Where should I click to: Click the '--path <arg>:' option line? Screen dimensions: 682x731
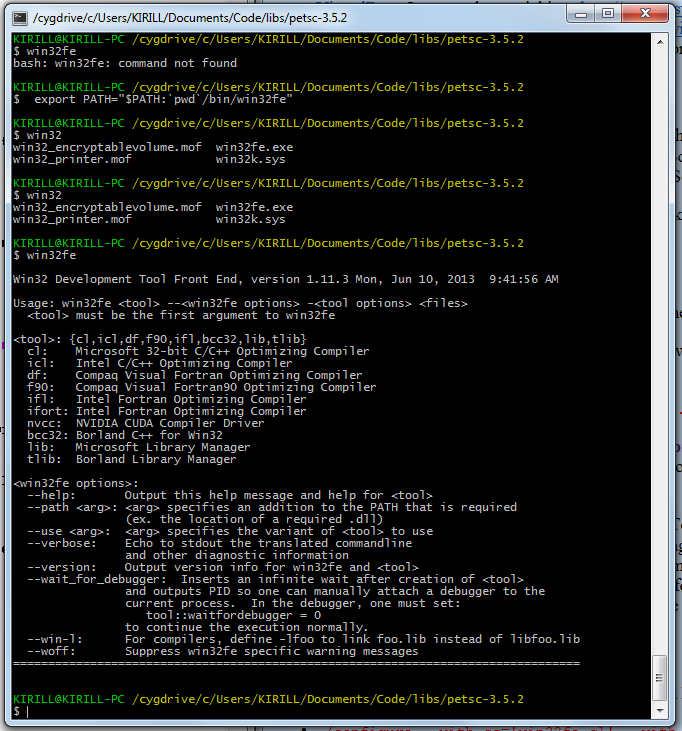coord(272,507)
